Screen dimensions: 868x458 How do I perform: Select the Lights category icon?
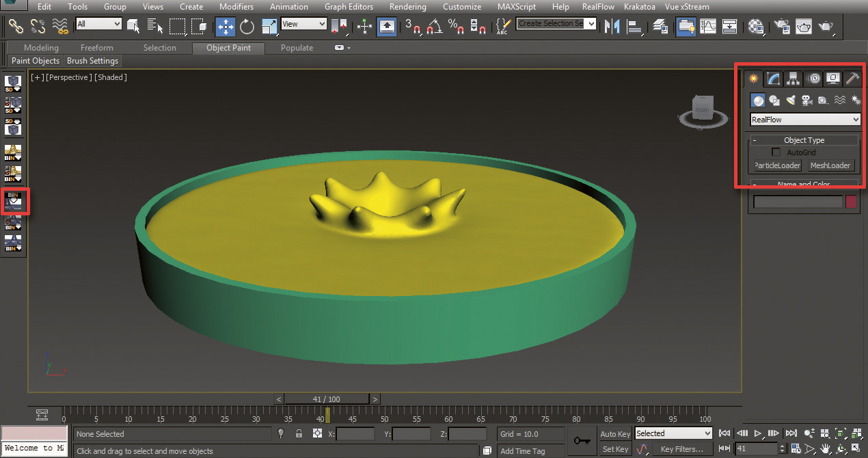pos(791,100)
